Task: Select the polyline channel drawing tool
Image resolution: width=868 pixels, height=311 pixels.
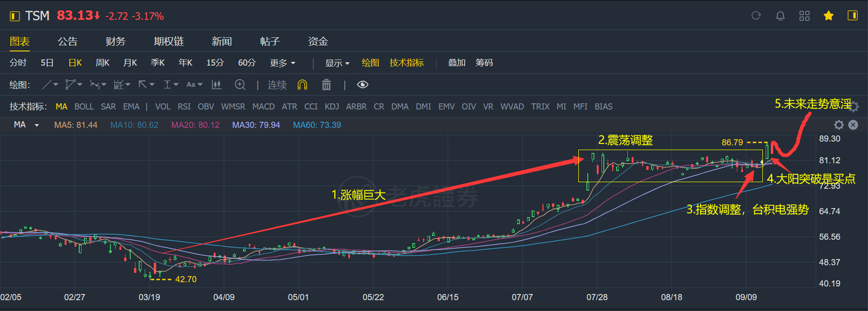Action: coord(70,85)
